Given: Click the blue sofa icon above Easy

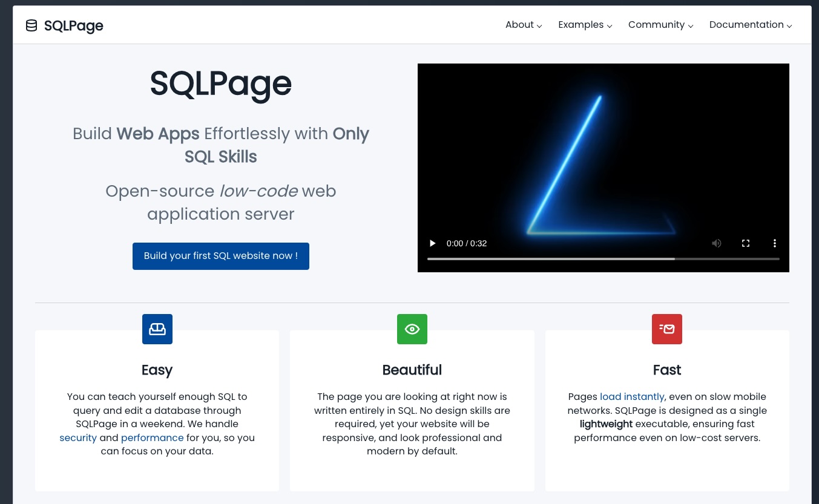Looking at the screenshot, I should pyautogui.click(x=157, y=329).
